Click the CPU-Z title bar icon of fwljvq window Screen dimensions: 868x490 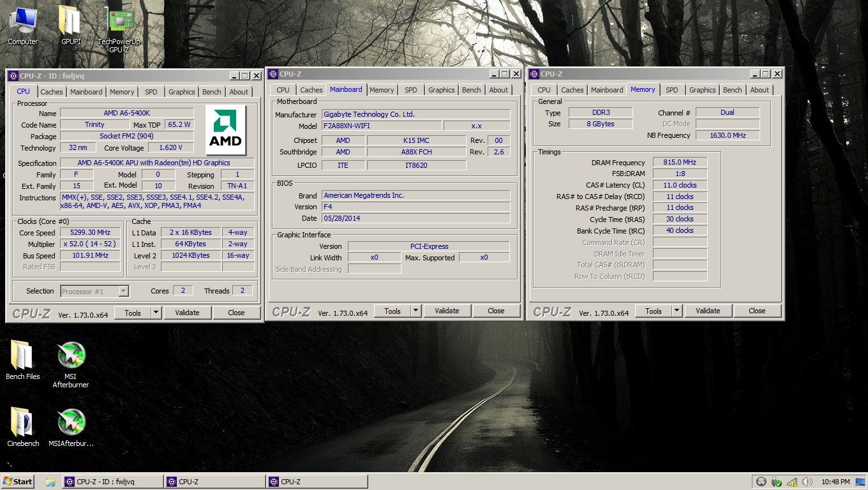pos(13,75)
